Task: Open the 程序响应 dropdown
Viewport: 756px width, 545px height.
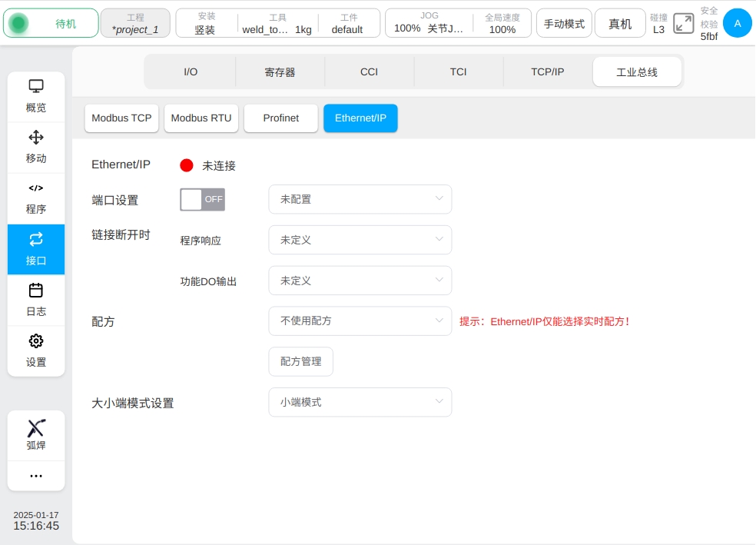Action: coord(360,240)
